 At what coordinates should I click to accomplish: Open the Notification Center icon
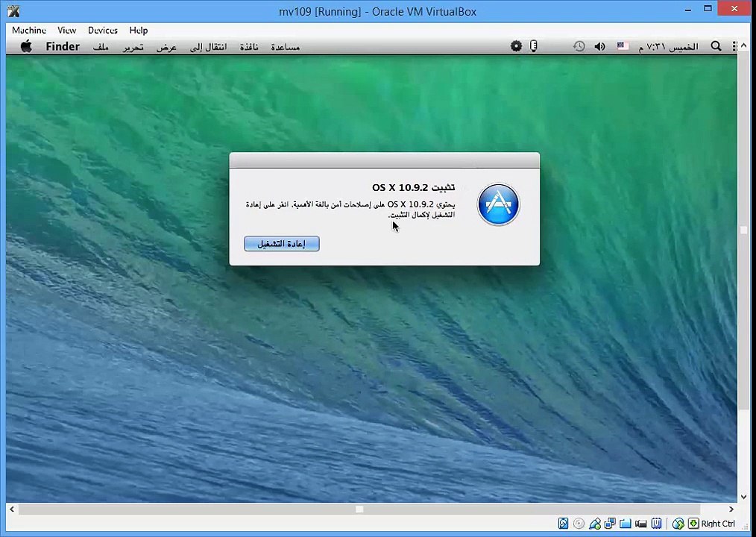click(734, 46)
